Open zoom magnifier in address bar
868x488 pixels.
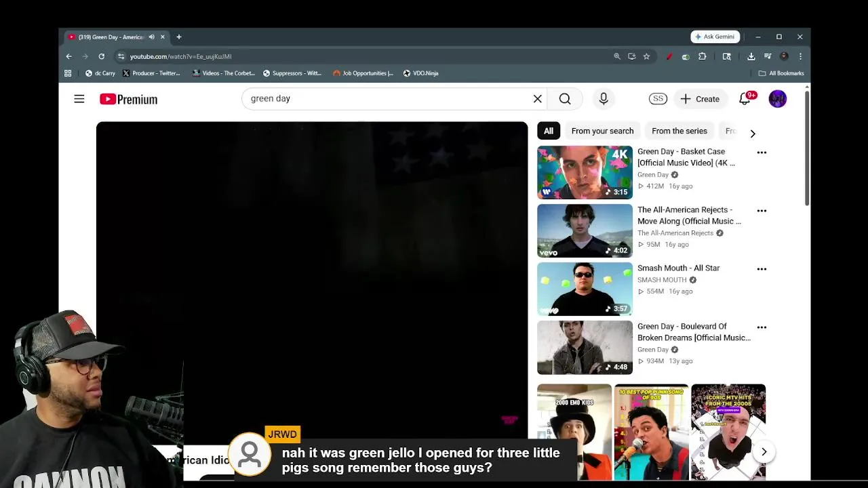(617, 56)
